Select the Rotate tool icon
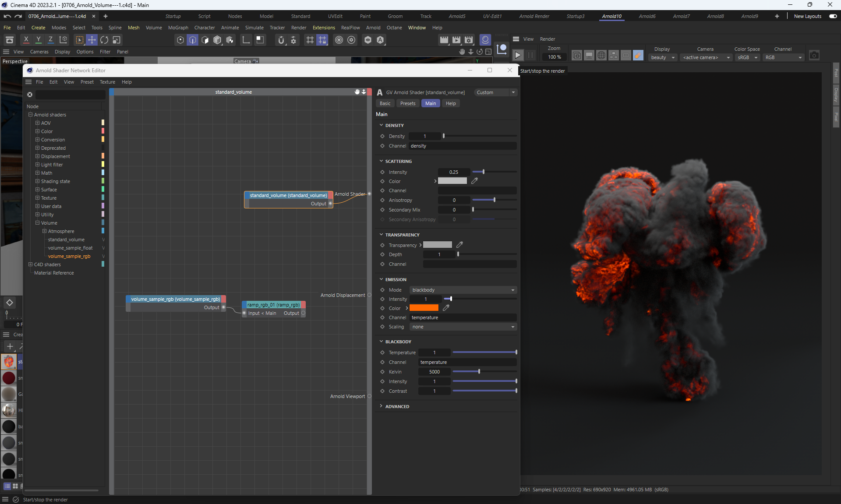The height and width of the screenshot is (504, 841). click(x=104, y=40)
